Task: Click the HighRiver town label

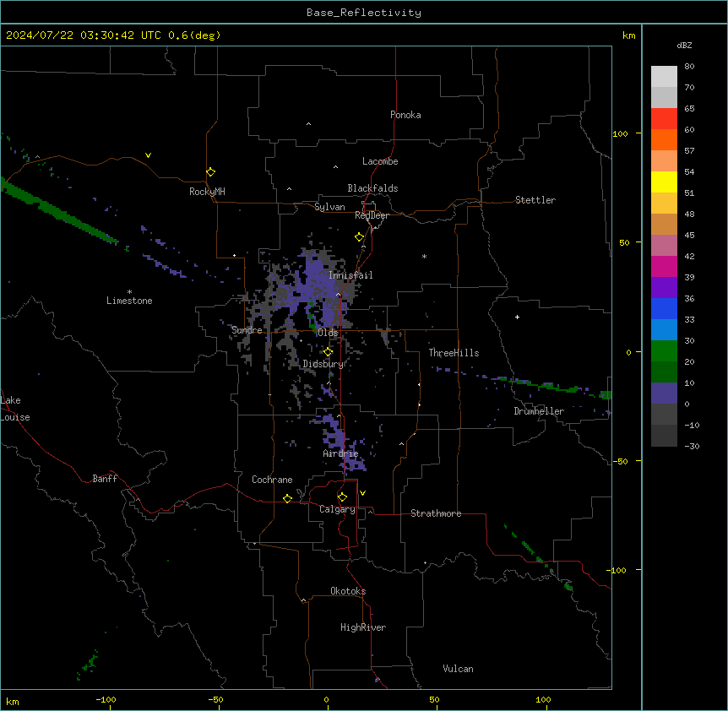Action: tap(363, 627)
